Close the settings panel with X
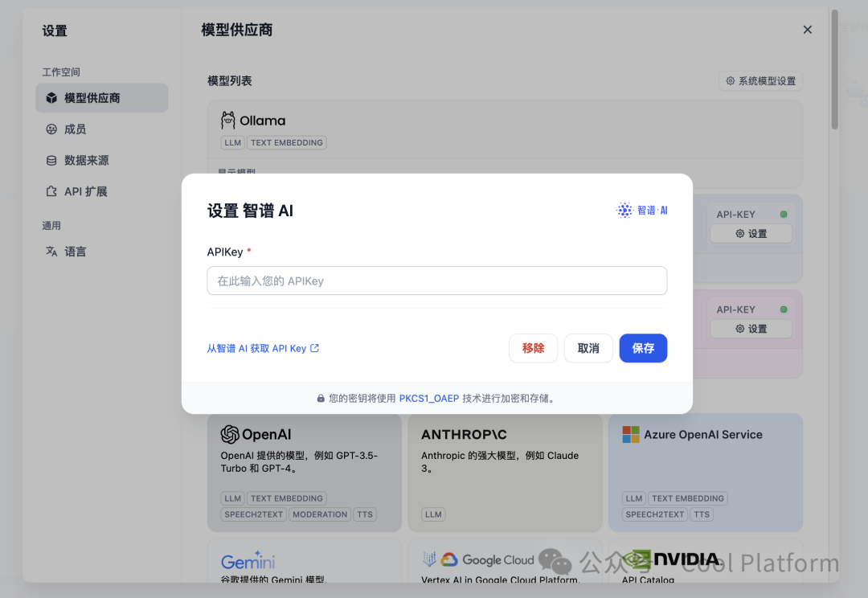The height and width of the screenshot is (598, 868). pos(808,30)
